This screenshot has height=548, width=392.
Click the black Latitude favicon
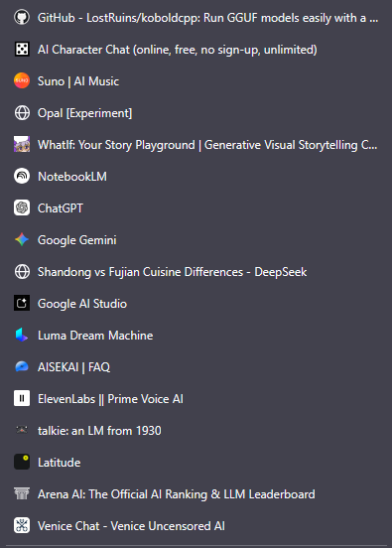coord(22,462)
